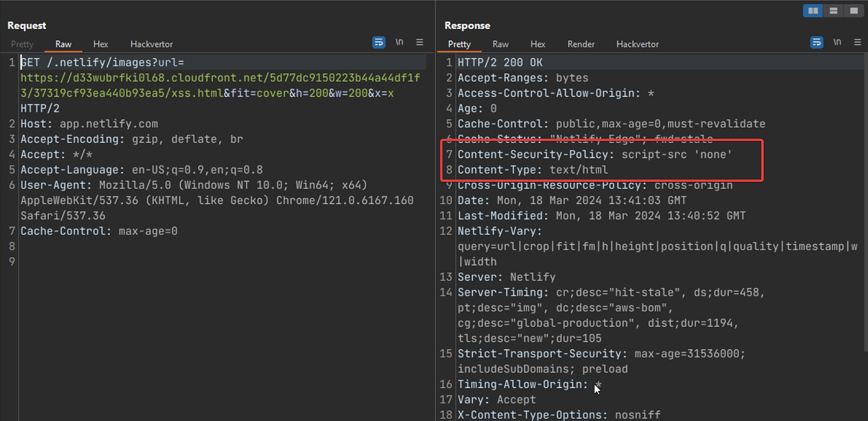Switch to stacked panel layout view
The width and height of the screenshot is (868, 421).
pyautogui.click(x=833, y=10)
